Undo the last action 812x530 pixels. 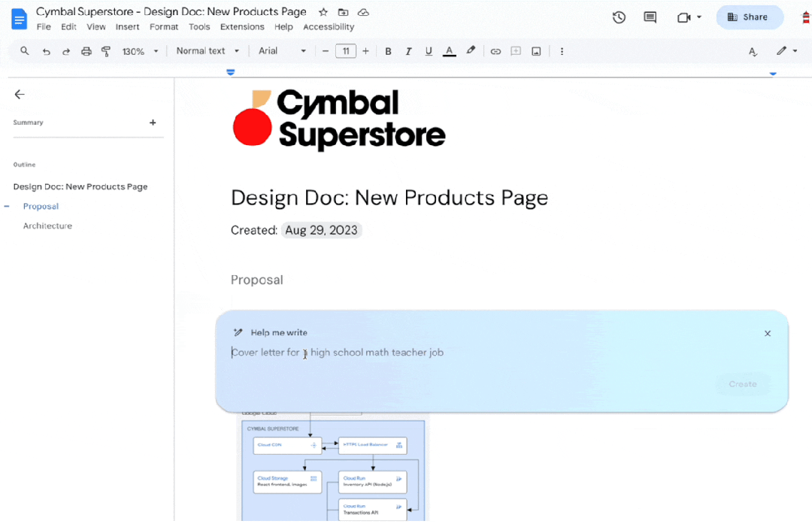(46, 51)
